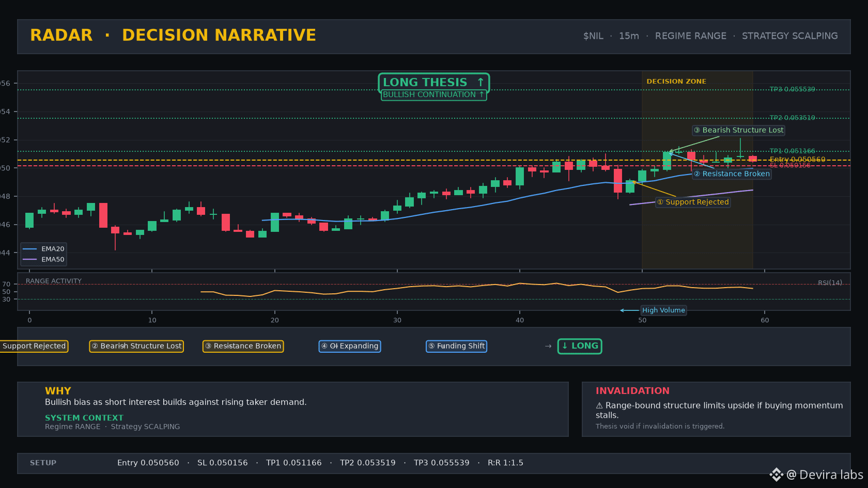Select the Support Rejected chip in the bottom row
Viewport: 868px width, 488px height.
click(34, 346)
